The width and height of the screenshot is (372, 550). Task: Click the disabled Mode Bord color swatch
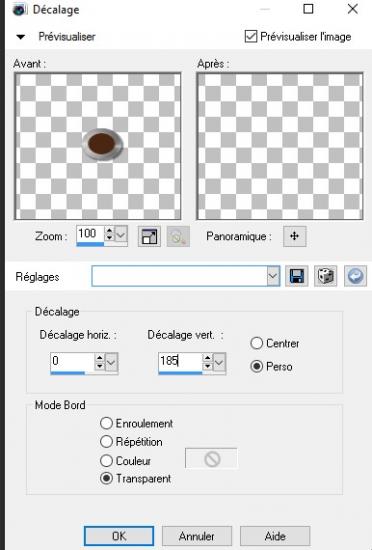(211, 458)
